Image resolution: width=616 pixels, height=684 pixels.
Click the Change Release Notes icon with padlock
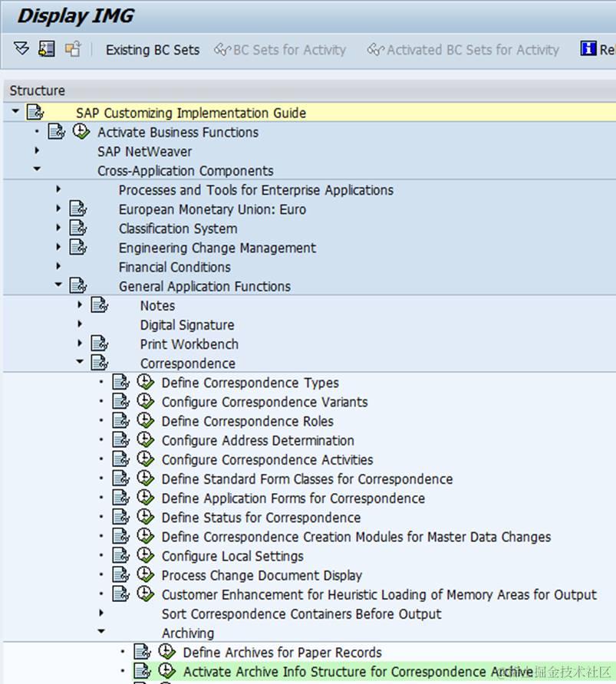(x=73, y=48)
